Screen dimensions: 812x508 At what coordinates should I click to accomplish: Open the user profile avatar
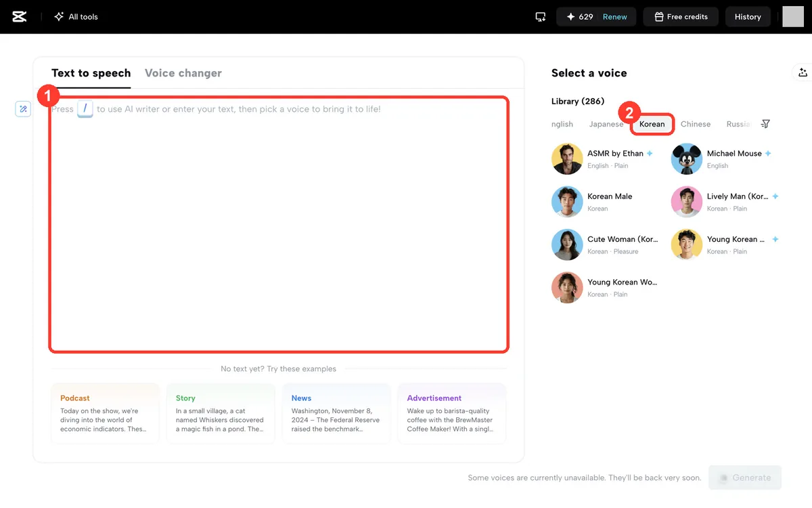[x=792, y=16]
